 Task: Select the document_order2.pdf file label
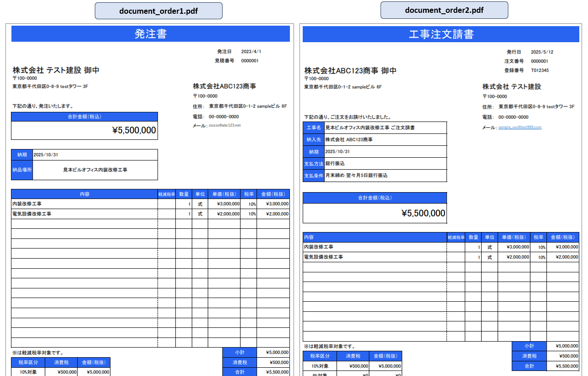click(444, 10)
